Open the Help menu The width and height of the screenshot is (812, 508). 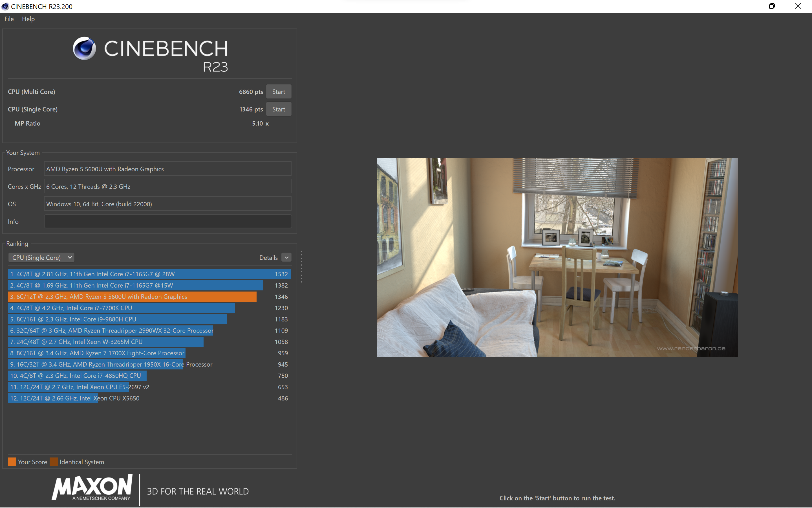pos(28,19)
